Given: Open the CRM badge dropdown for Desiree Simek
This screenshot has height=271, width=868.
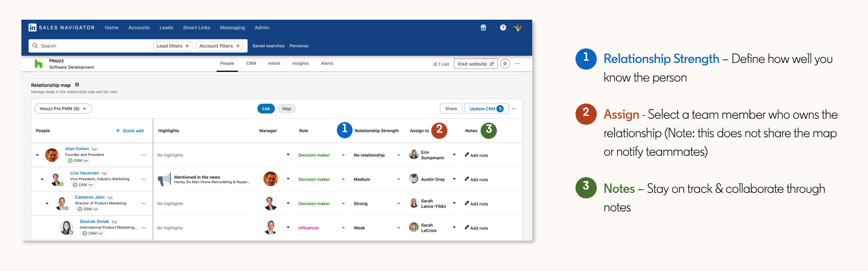Looking at the screenshot, I should [x=93, y=233].
